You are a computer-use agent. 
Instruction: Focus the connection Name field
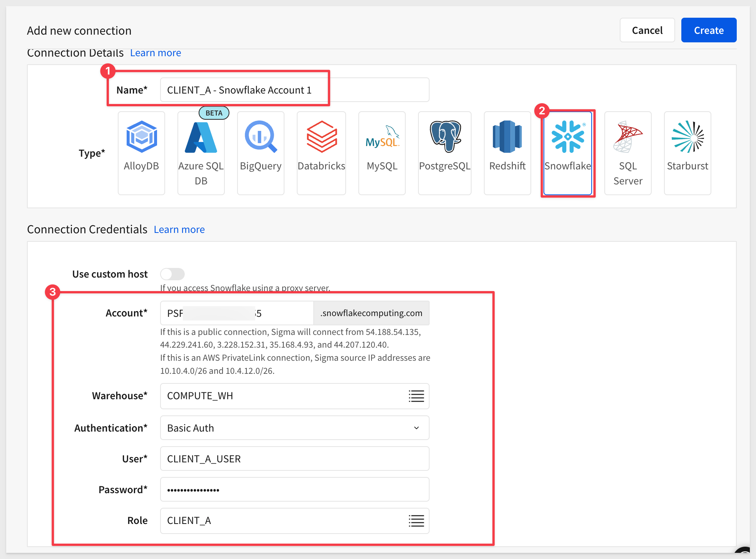click(295, 90)
